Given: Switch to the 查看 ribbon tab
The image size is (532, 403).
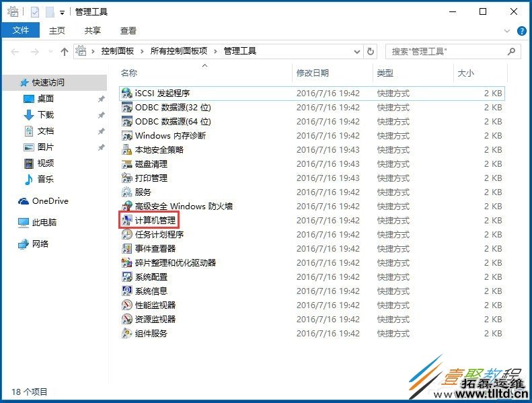Looking at the screenshot, I should tap(128, 30).
